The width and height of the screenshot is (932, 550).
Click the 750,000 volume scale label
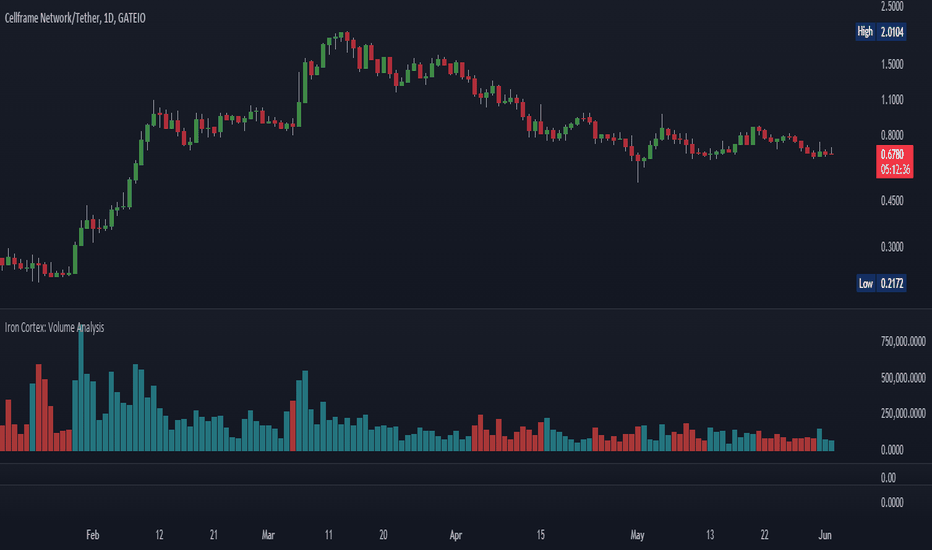coord(903,341)
